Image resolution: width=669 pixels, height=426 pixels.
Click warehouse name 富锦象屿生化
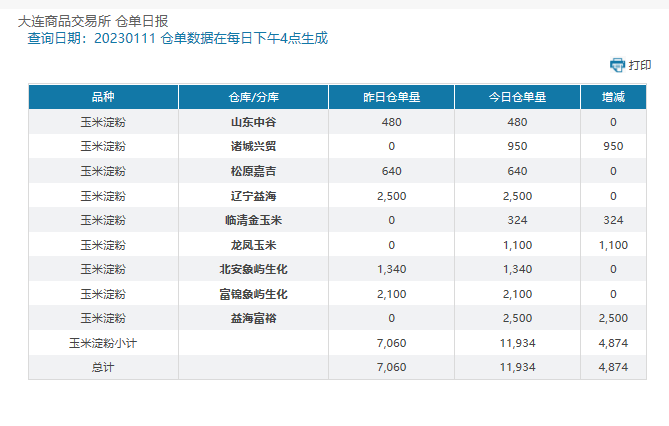[253, 294]
